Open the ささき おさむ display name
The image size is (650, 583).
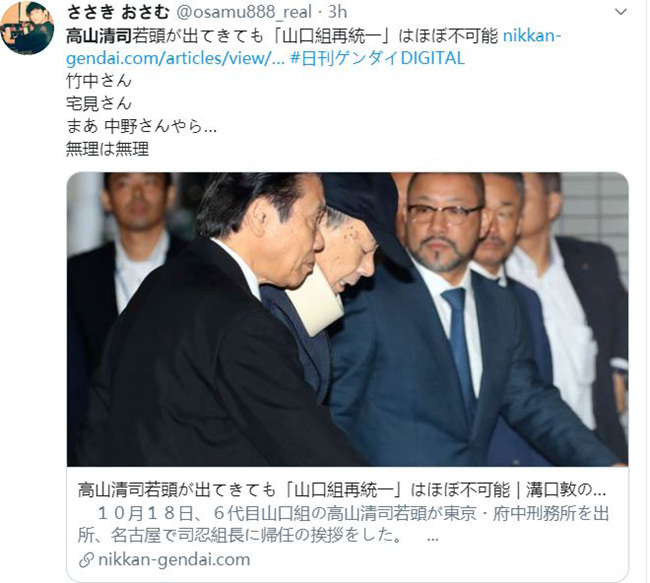118,12
